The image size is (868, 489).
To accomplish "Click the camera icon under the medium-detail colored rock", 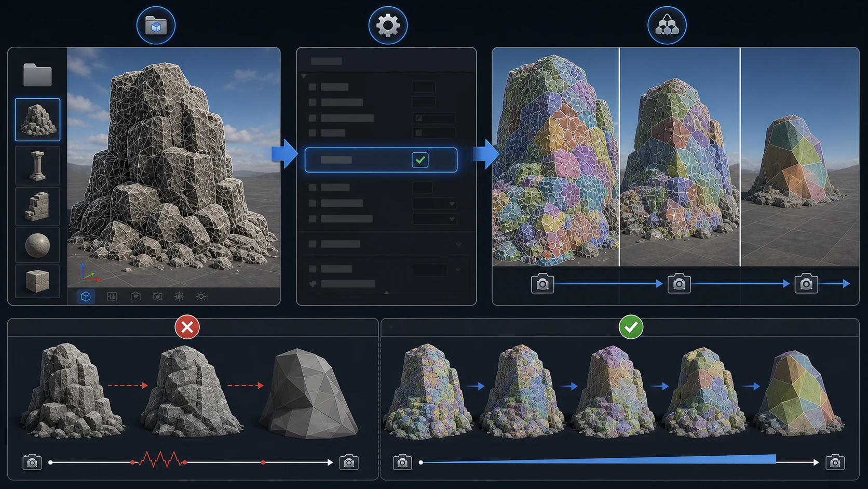I will tap(679, 284).
